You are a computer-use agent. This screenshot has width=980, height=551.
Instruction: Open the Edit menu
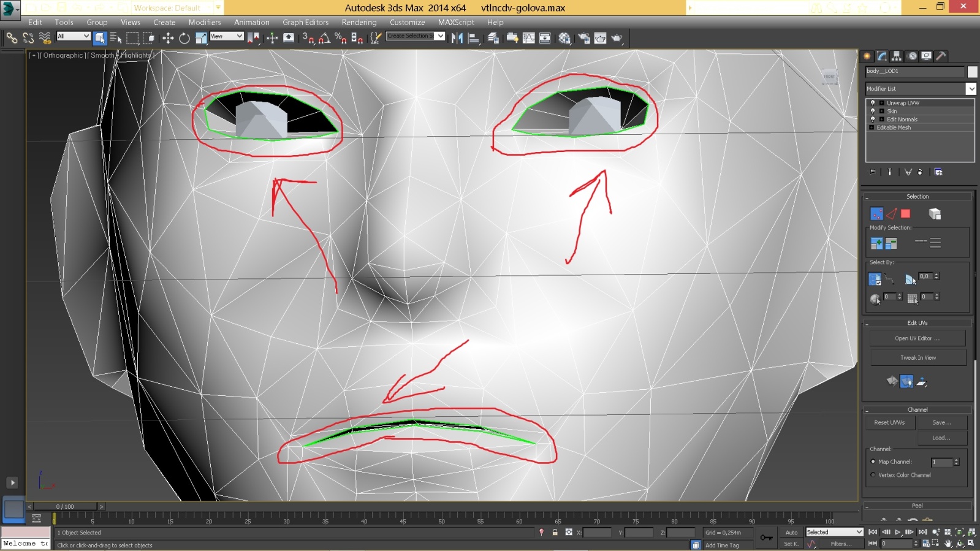pyautogui.click(x=35, y=22)
